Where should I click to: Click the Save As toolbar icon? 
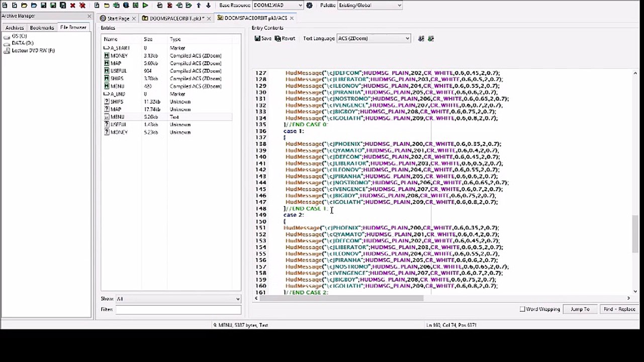click(x=53, y=5)
